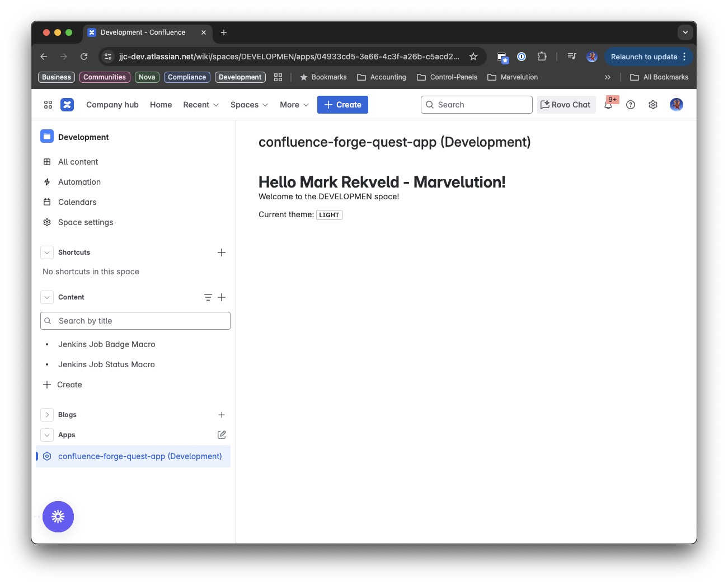Open the Recent dropdown menu
Viewport: 728px width, 585px height.
point(201,105)
